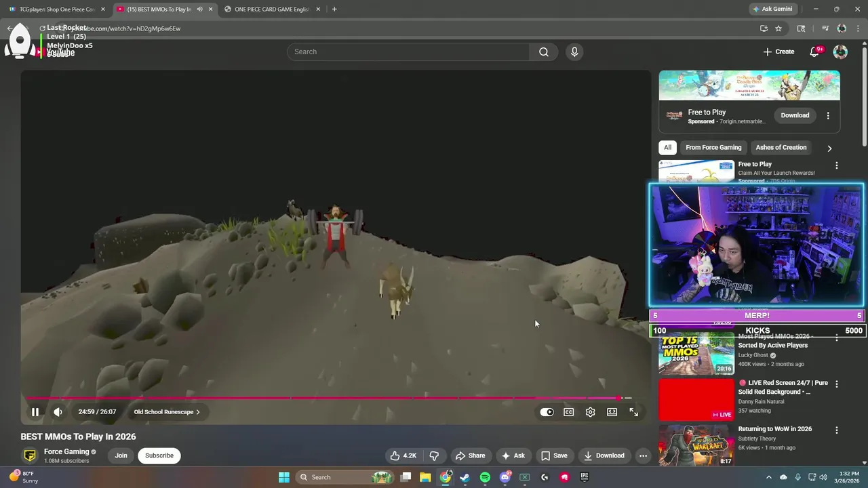The width and height of the screenshot is (868, 488).
Task: Focus the YouTube search field
Action: (x=408, y=52)
